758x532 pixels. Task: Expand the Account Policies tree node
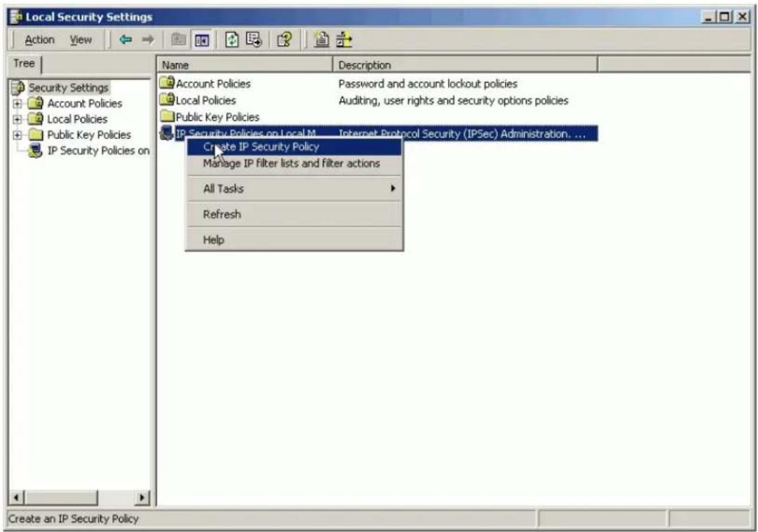(x=18, y=104)
